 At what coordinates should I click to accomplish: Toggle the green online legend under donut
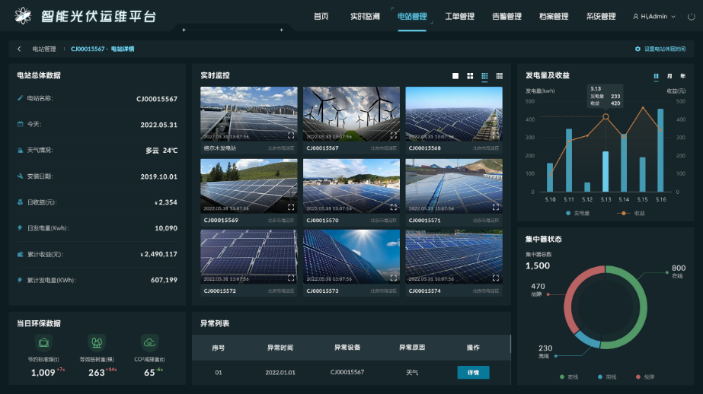569,377
